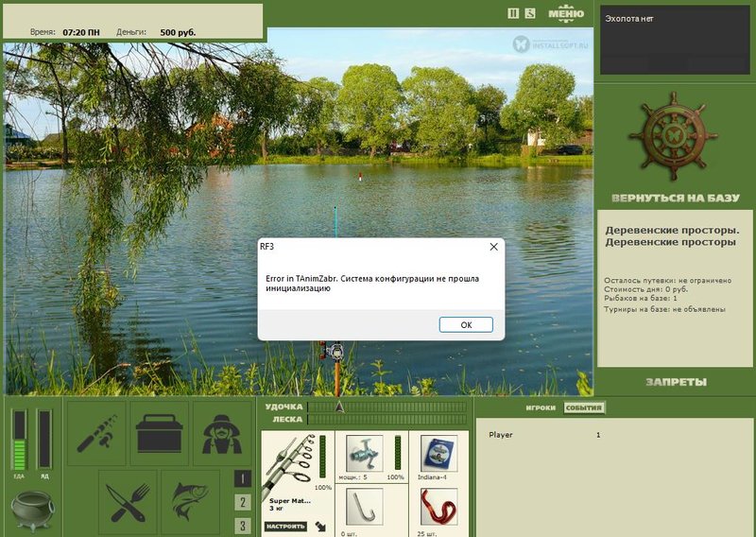Viewport: 756px width, 537px height.
Task: Click the Стоимость дня: 0 руб. line
Action: 646,289
